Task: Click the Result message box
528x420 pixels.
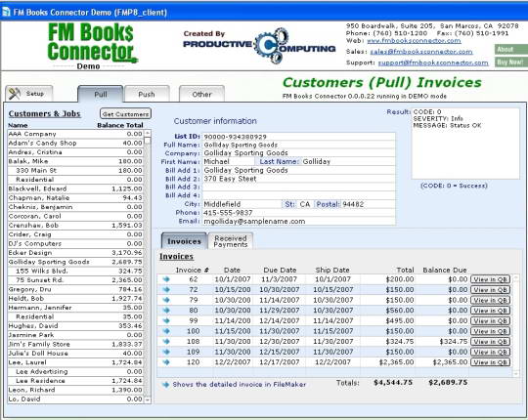Action: tap(465, 144)
